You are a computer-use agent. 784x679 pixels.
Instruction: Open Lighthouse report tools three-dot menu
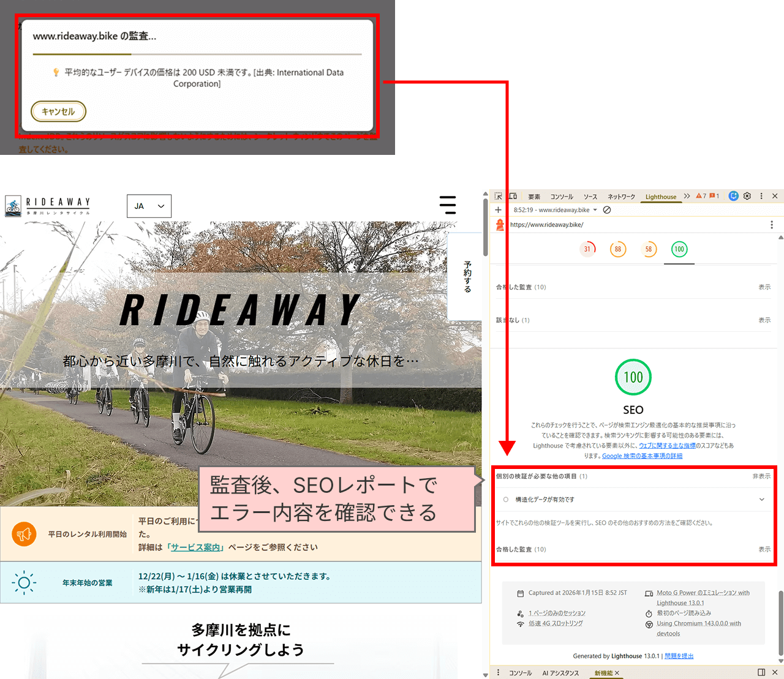tap(771, 225)
